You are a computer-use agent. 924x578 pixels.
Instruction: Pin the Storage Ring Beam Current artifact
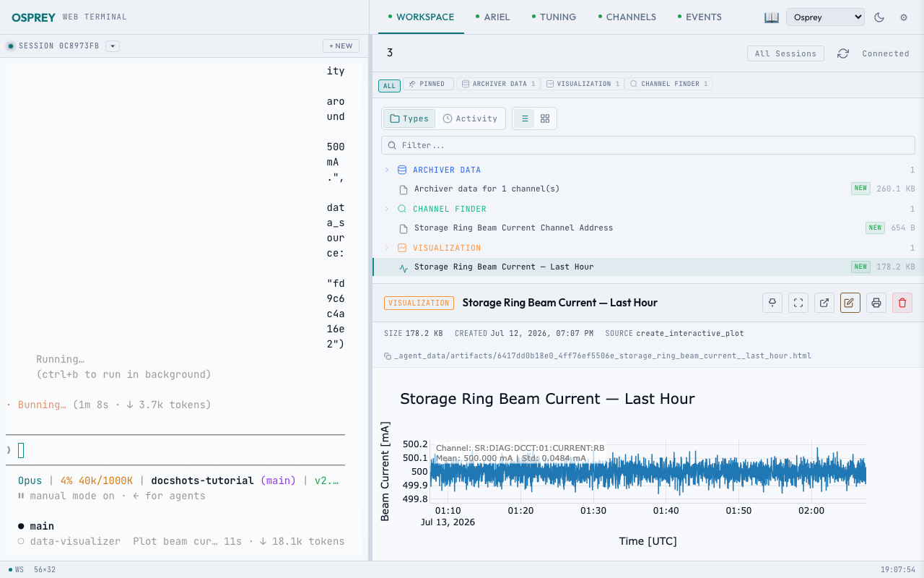click(x=772, y=303)
